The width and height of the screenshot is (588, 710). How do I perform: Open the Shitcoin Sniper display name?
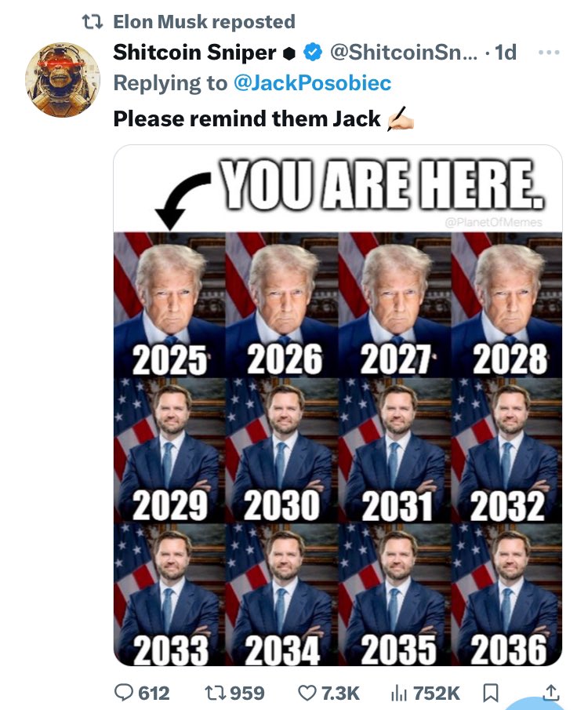[194, 52]
